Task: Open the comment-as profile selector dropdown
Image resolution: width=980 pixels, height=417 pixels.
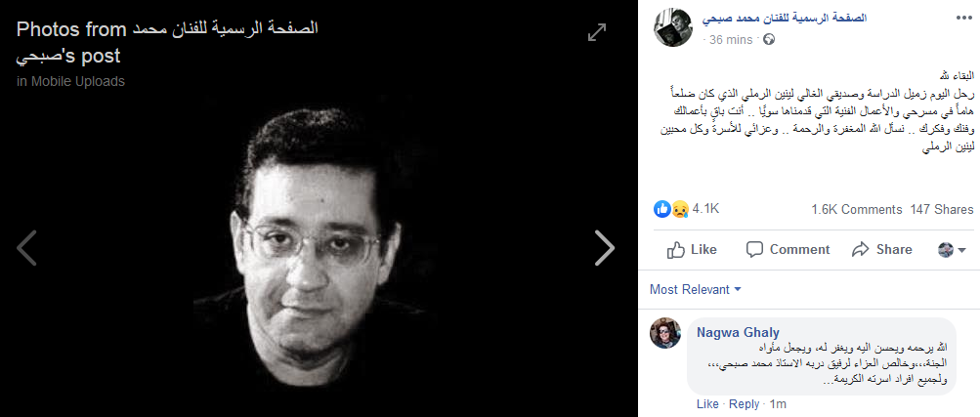Action: 953,250
